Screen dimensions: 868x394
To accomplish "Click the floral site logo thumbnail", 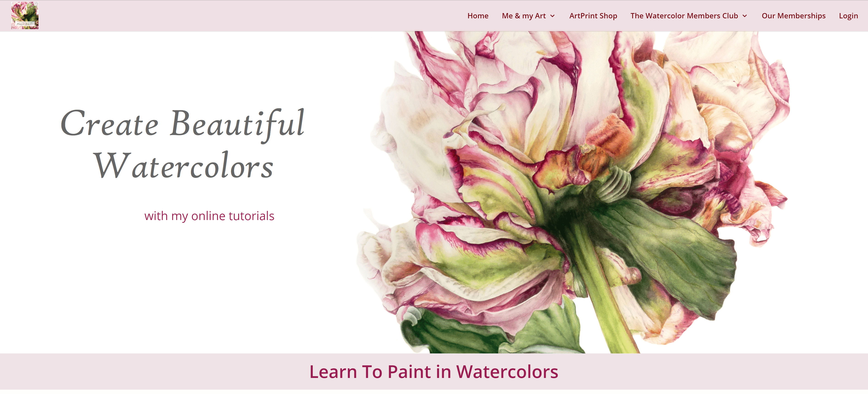I will click(x=25, y=16).
